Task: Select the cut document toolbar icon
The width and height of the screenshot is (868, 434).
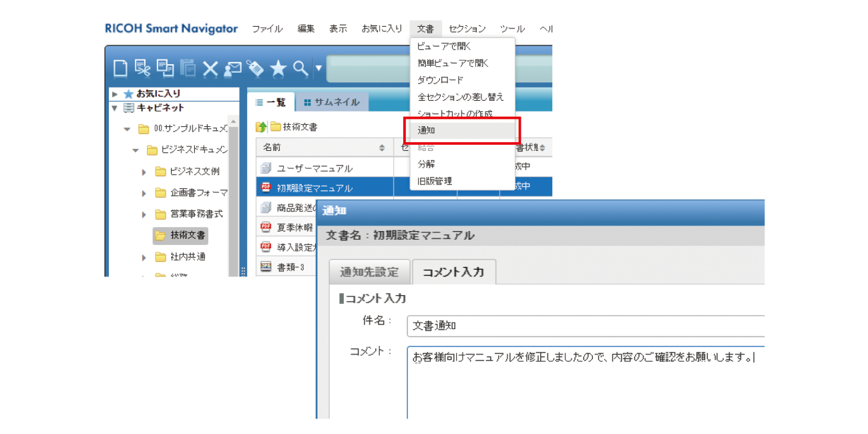Action: coord(142,68)
